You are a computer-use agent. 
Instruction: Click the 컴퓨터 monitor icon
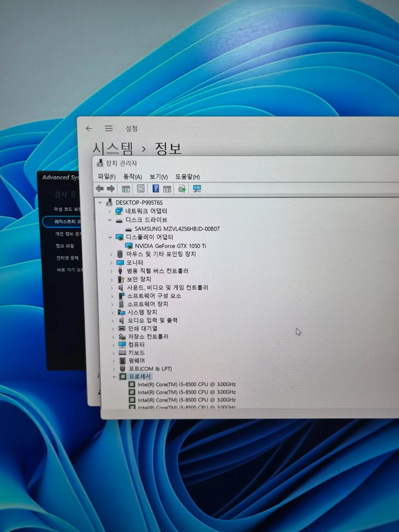coord(122,344)
